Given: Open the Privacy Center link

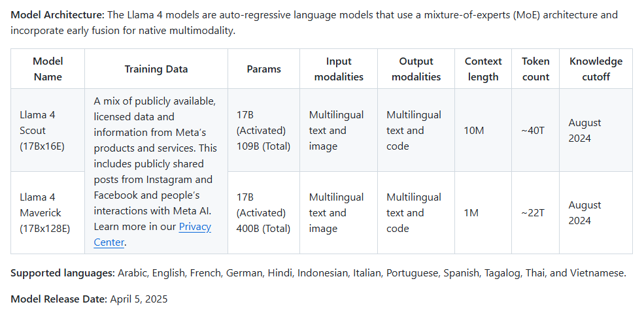Looking at the screenshot, I should point(194,227).
